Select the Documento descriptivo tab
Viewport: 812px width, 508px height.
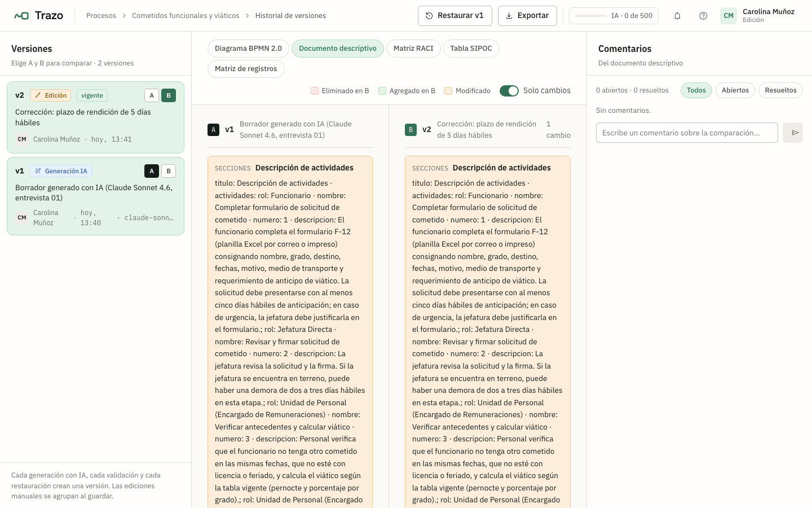pyautogui.click(x=338, y=49)
